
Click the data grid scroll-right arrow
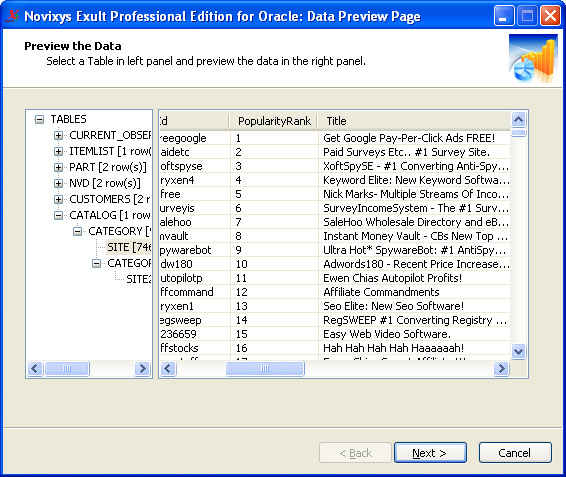coord(501,369)
